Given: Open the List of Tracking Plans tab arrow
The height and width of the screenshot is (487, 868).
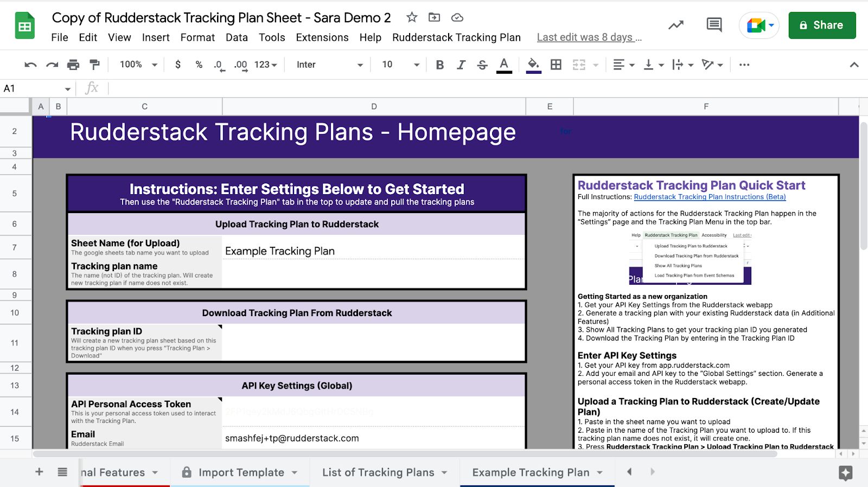Looking at the screenshot, I should (444, 472).
